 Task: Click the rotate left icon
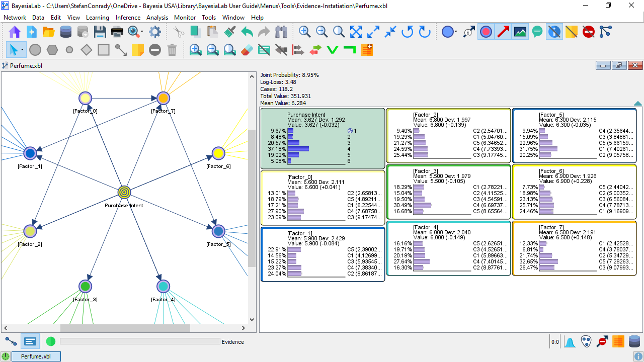tap(408, 32)
